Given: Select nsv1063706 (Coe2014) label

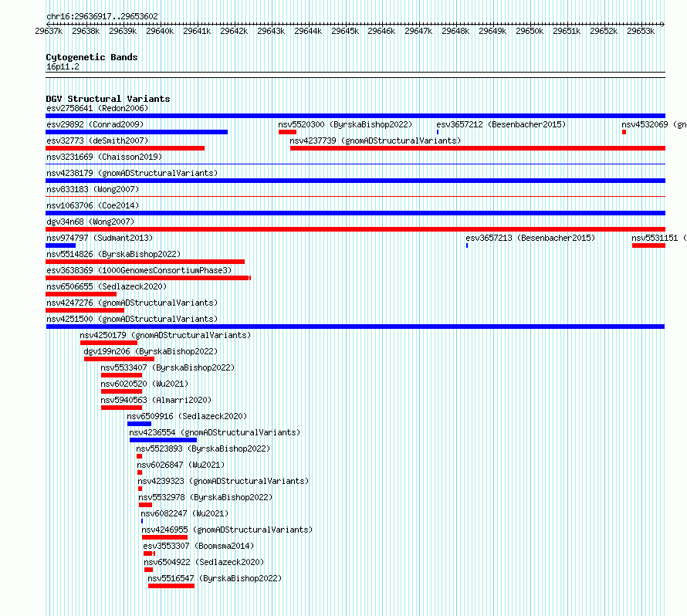Looking at the screenshot, I should pos(93,205).
